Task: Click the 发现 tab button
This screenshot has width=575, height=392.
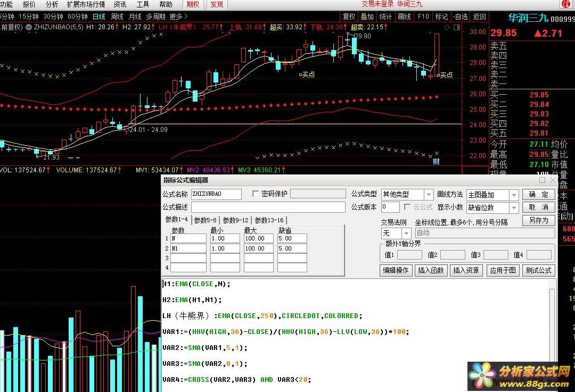Action: tap(217, 4)
